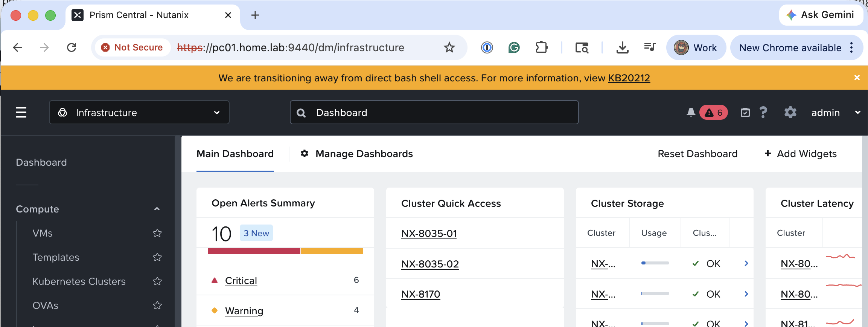Open the KB20212 link in the banner
Screen dimensions: 868x327
tap(629, 78)
